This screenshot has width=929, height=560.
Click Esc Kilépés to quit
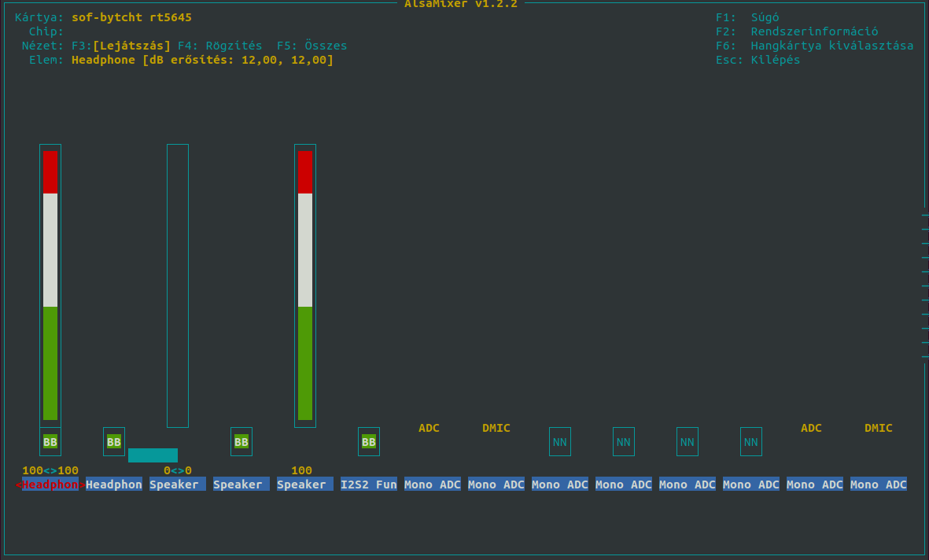(x=758, y=60)
